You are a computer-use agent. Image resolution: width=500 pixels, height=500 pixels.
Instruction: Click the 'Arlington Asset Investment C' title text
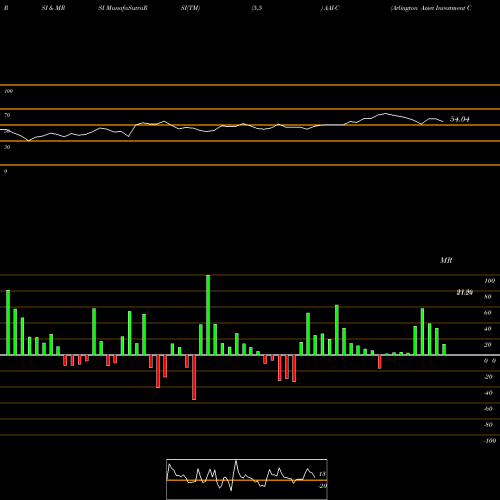pos(431,8)
